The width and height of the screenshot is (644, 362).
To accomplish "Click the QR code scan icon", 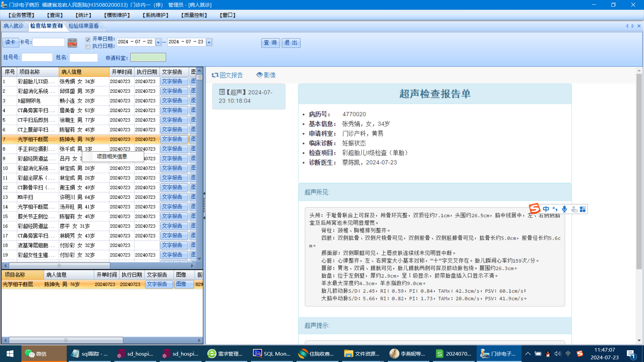I will pyautogui.click(x=72, y=43).
